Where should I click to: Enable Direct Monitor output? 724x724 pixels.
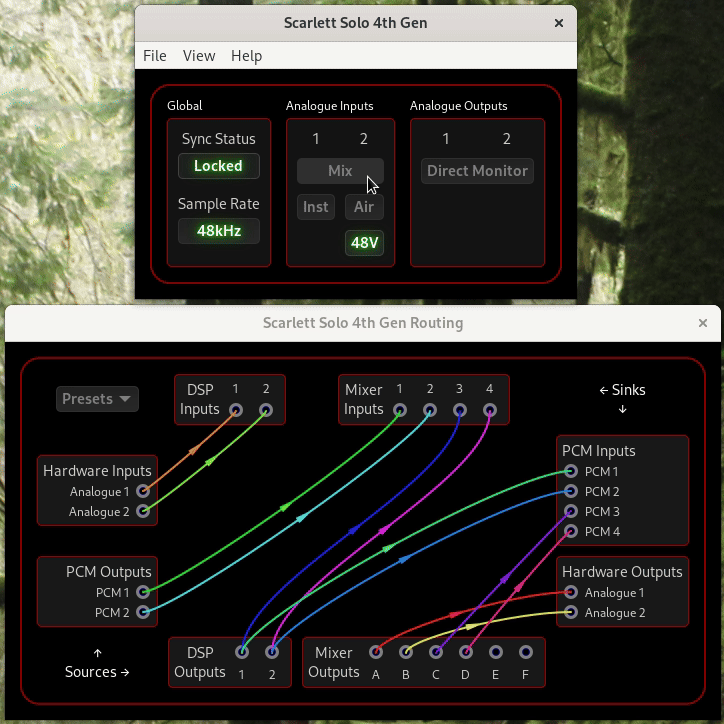tap(477, 171)
